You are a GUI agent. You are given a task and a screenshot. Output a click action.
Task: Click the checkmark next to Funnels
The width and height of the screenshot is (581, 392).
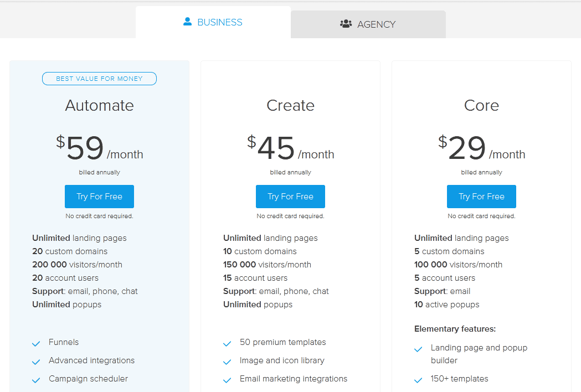(36, 342)
